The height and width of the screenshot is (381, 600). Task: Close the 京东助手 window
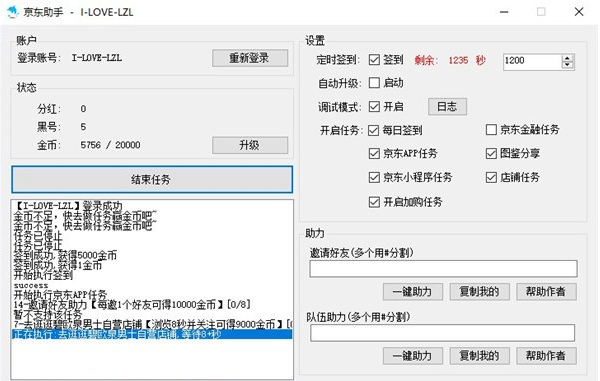click(579, 12)
